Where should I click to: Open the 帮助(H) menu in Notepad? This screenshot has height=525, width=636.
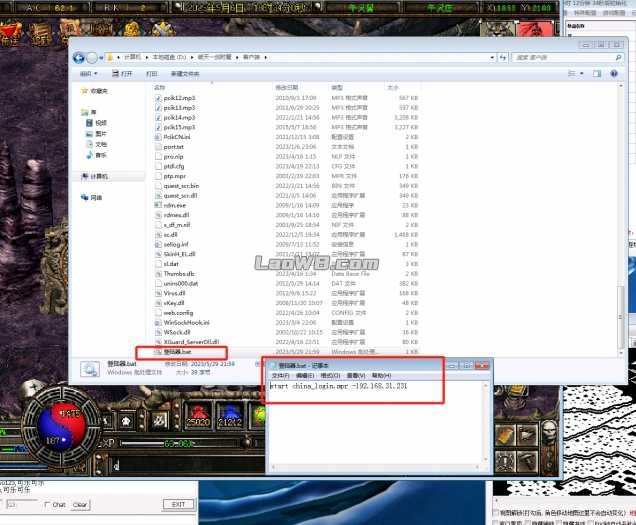[381, 376]
